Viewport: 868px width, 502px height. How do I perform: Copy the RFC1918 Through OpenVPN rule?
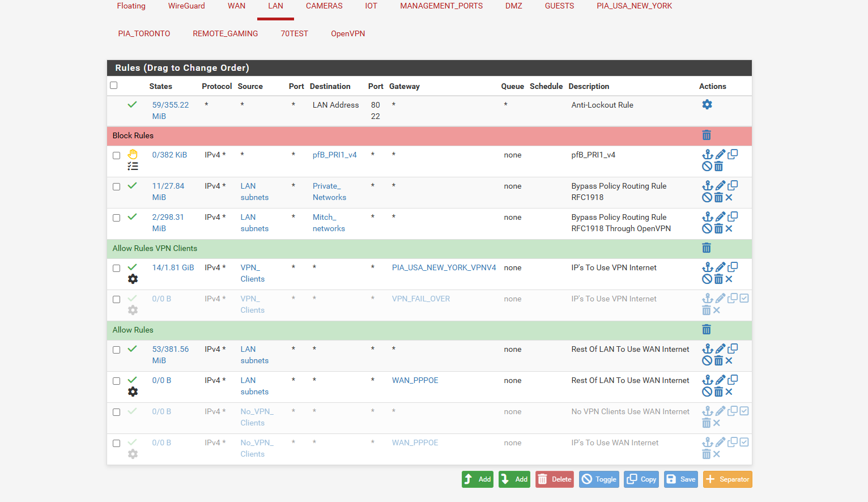733,216
